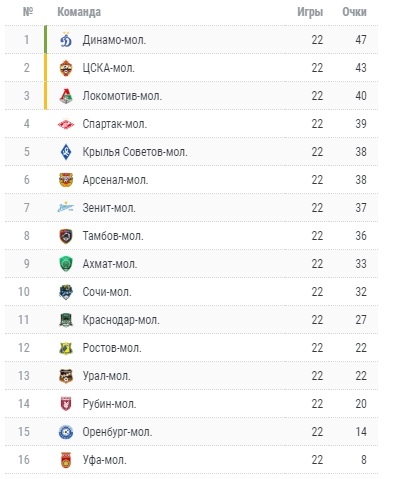Select the Ахмат-мол. green crest
This screenshot has width=399, height=479.
[x=66, y=264]
